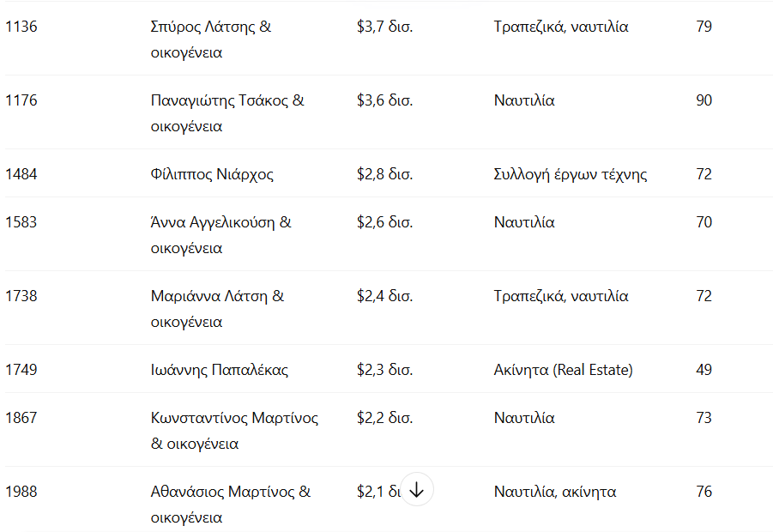Click the age value 49
Screen dimensions: 773x532
(704, 370)
